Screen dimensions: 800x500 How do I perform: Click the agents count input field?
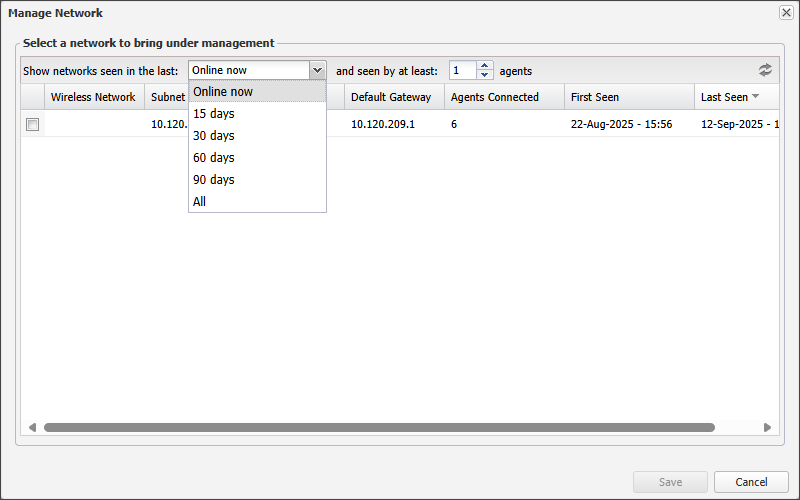pos(462,70)
